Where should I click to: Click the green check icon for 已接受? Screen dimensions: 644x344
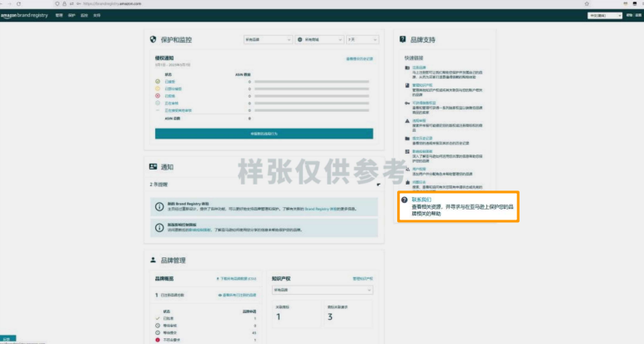coord(158,81)
